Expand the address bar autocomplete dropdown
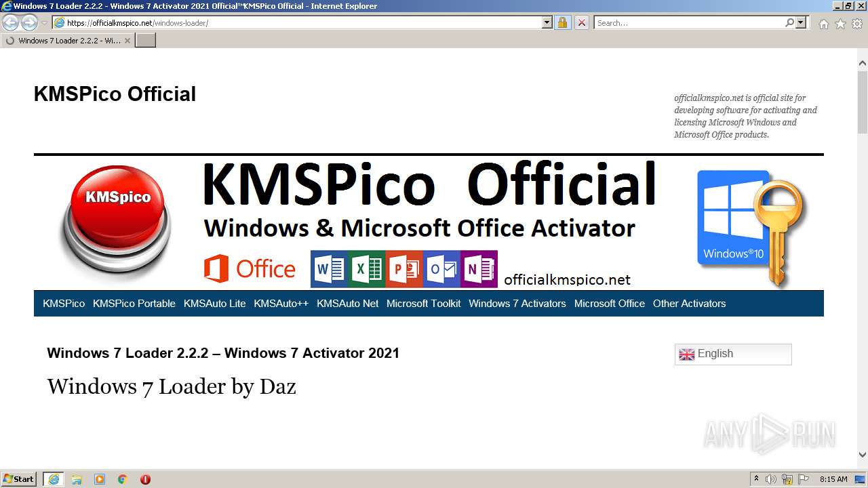 pos(547,23)
